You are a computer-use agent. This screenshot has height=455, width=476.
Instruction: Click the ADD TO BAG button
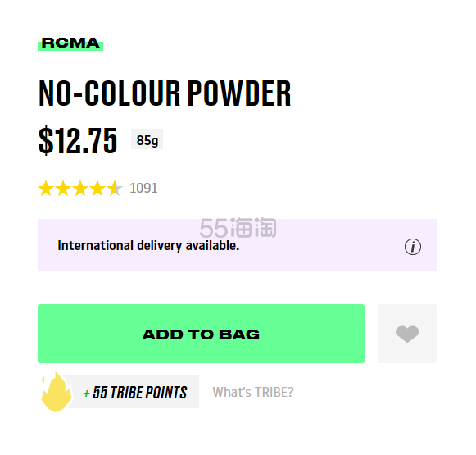[x=201, y=334]
